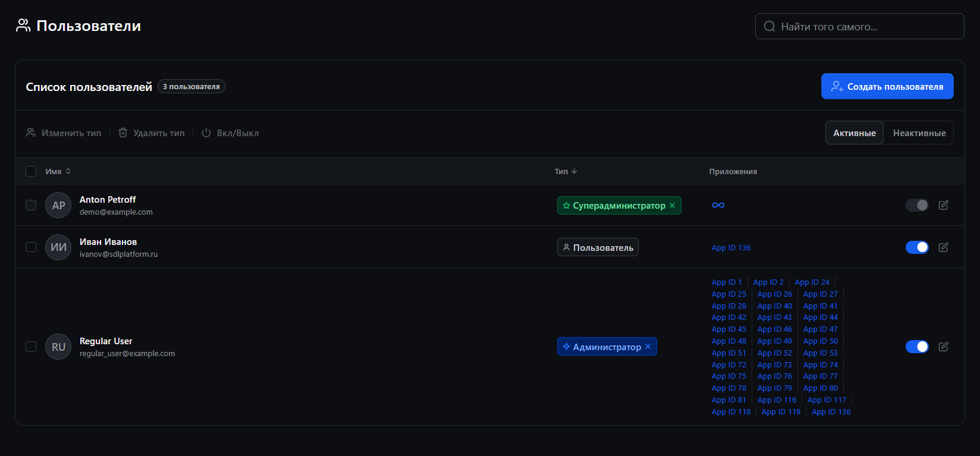Remove Администратор tag via its X
The height and width of the screenshot is (456, 980).
tap(648, 347)
